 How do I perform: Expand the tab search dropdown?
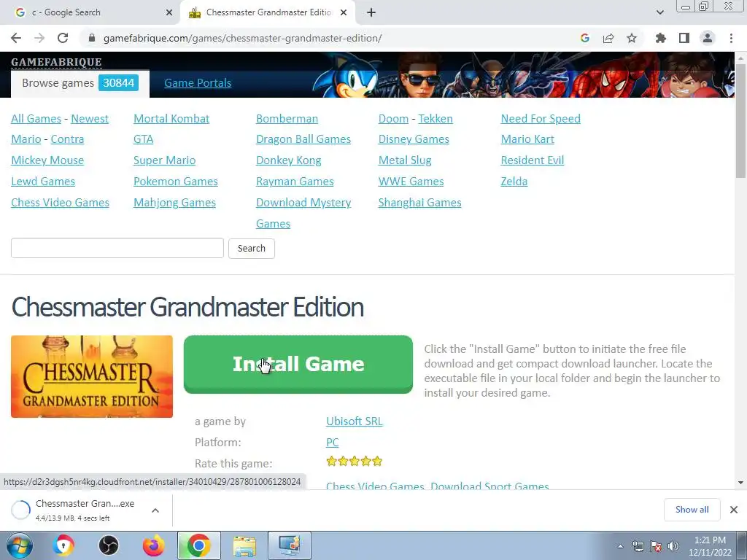659,12
